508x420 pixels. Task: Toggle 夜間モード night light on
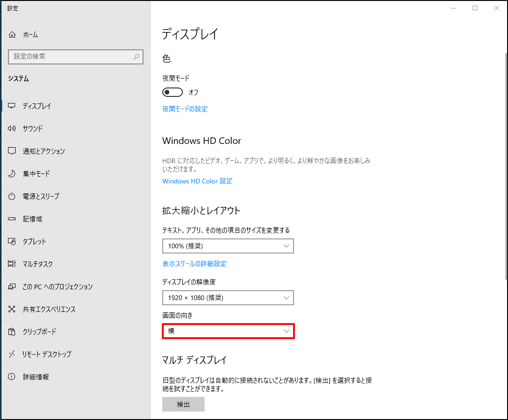pyautogui.click(x=172, y=92)
